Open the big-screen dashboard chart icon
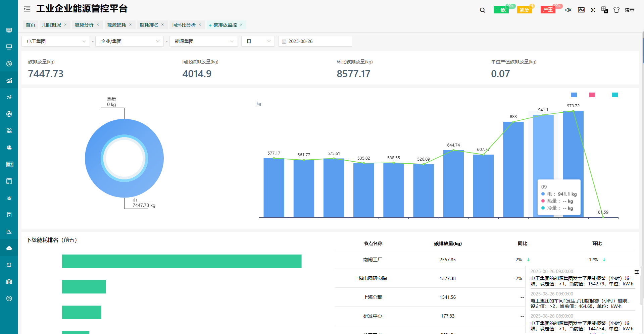The image size is (644, 334). click(581, 10)
